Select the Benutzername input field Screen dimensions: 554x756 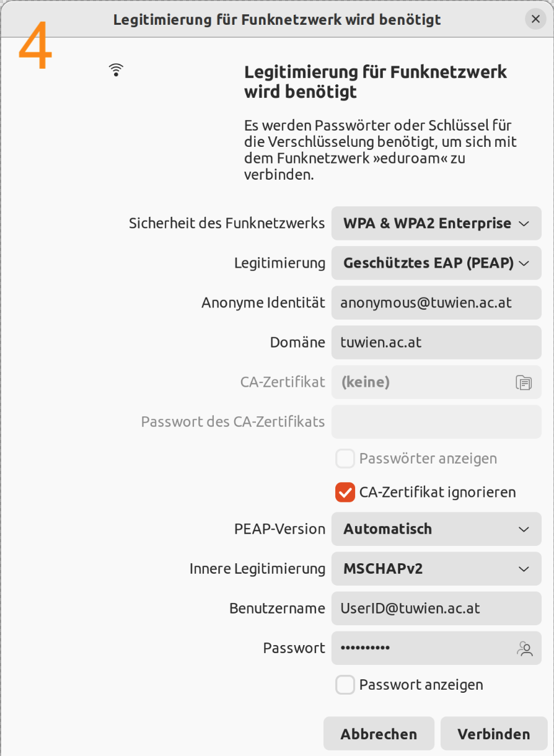tap(436, 609)
